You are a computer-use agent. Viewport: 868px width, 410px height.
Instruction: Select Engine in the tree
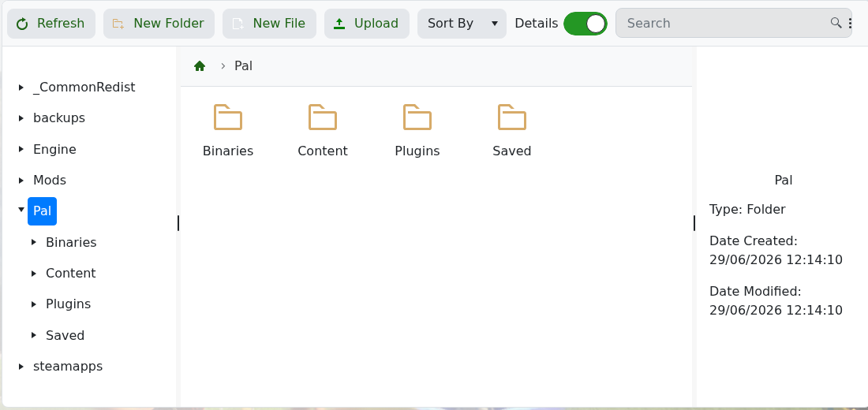click(54, 149)
